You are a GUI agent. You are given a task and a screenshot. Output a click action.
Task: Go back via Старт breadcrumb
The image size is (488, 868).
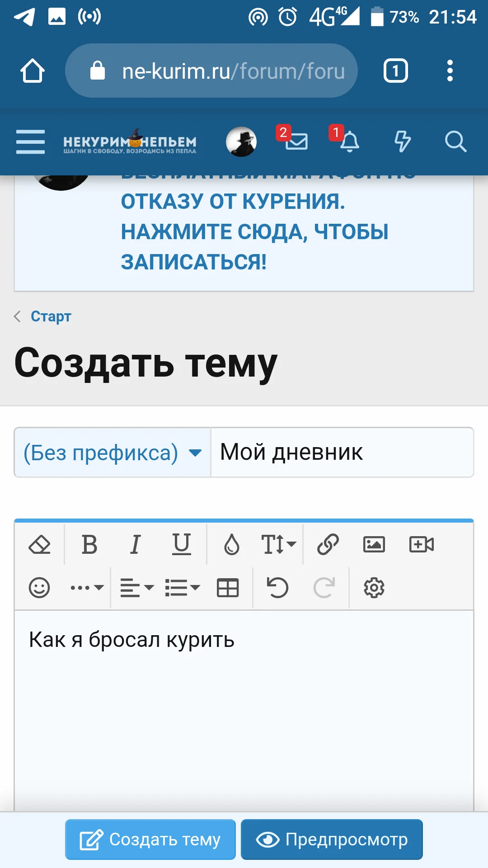click(x=51, y=316)
